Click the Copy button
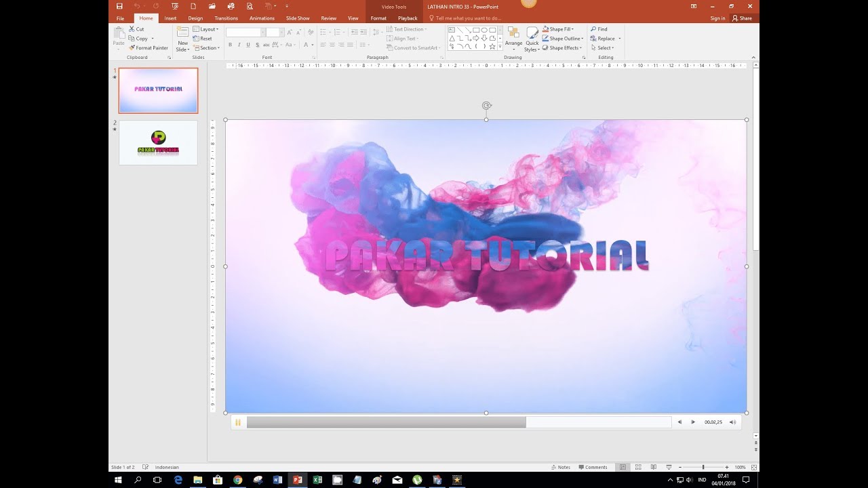The image size is (868, 488). [x=138, y=39]
